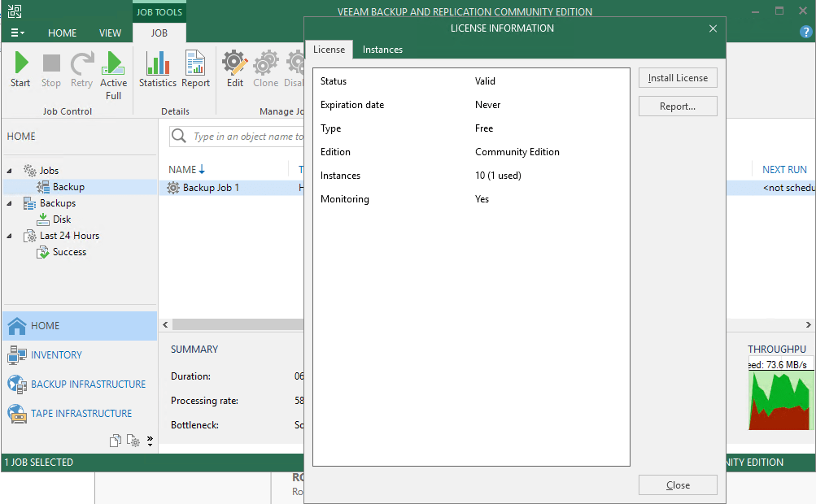The image size is (816, 504).
Task: Click the Backup Job 1 gear icon
Action: point(173,188)
